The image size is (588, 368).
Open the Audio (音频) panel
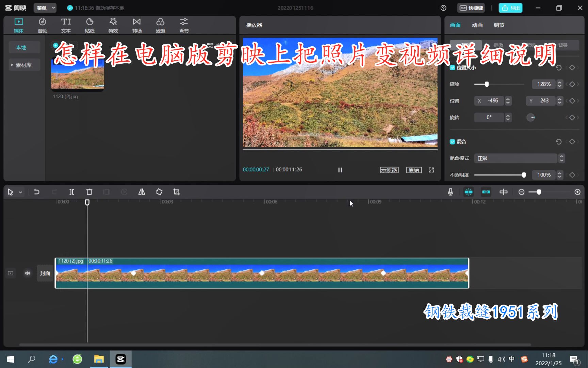(42, 26)
